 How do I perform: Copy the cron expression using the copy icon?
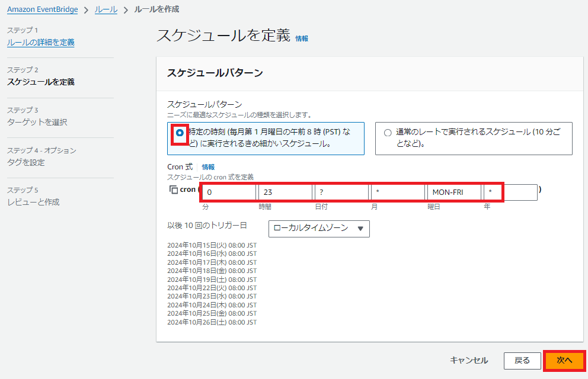coord(173,190)
